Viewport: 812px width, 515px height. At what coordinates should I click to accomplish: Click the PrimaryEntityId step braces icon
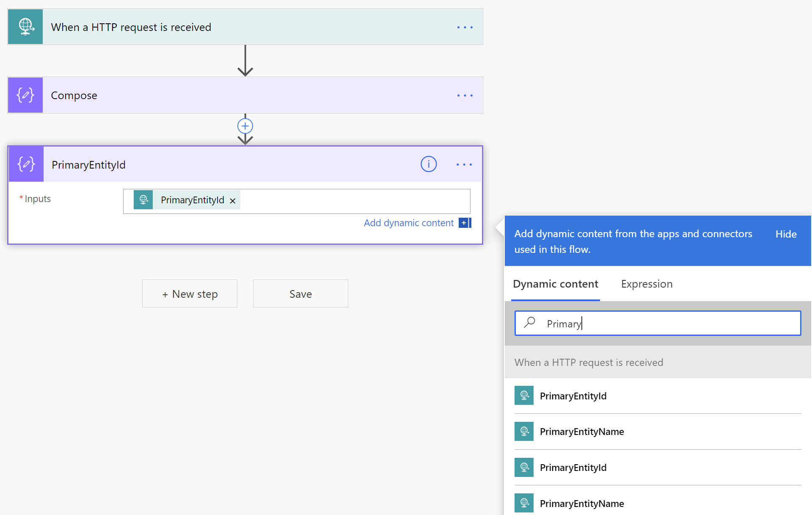click(26, 164)
